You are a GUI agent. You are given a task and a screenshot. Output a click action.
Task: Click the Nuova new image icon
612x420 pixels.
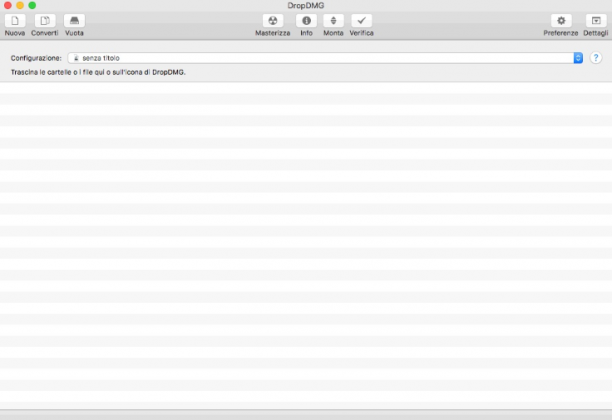[15, 21]
